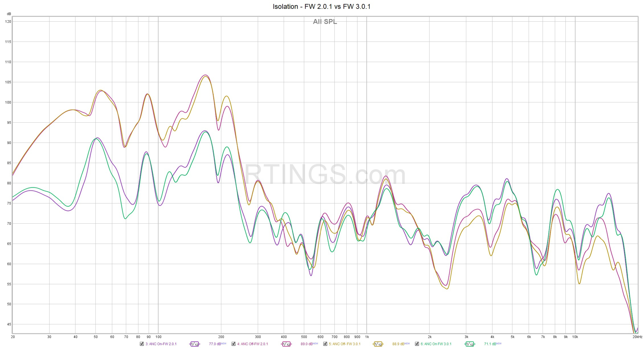The image size is (644, 348).
Task: Select the 5: ANC Off- FW 3.0.1 label
Action: coord(345,344)
